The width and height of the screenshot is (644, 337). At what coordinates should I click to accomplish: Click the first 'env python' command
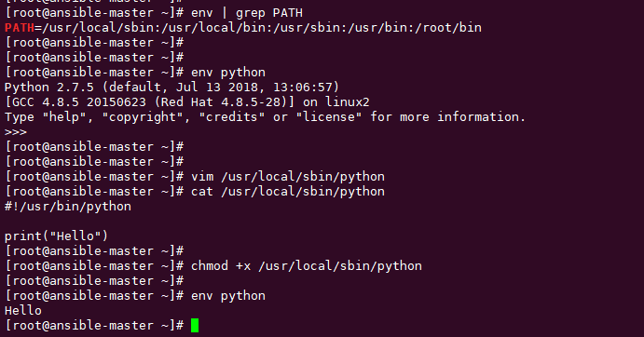(x=228, y=73)
